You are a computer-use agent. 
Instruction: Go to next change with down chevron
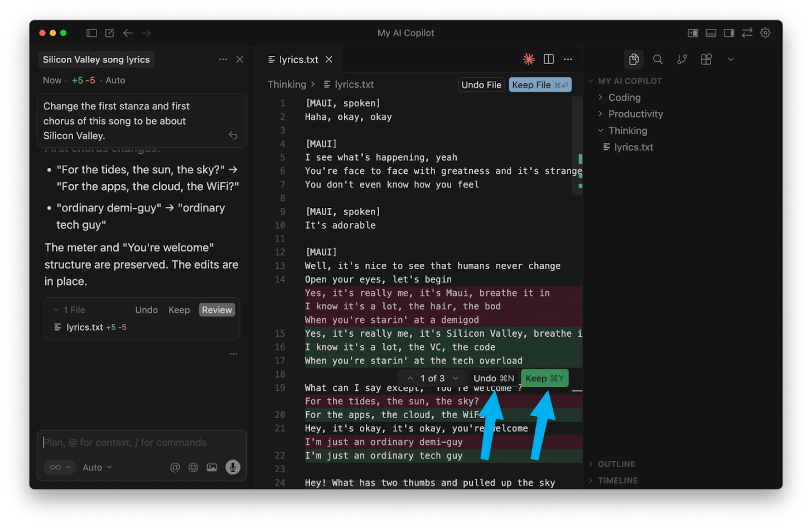(455, 379)
